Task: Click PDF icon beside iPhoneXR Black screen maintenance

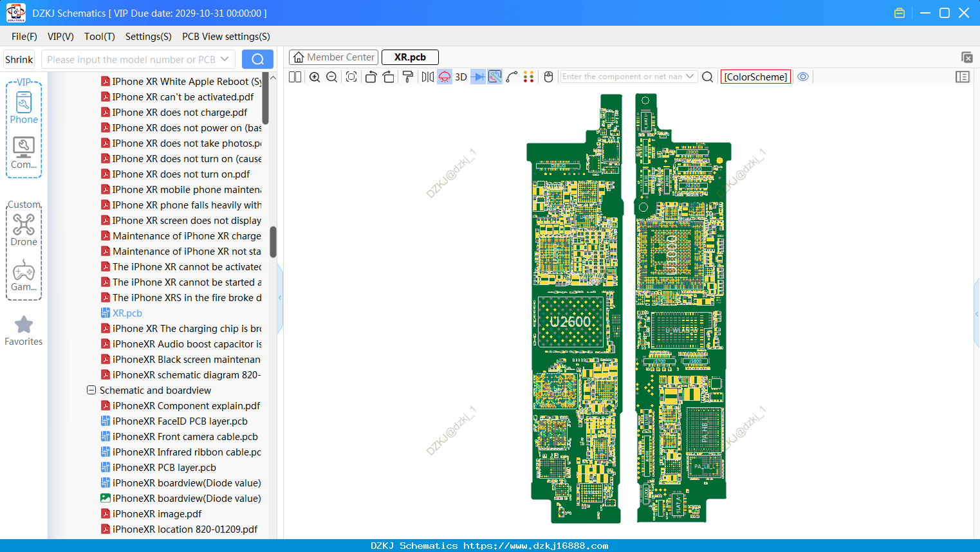Action: tap(106, 359)
